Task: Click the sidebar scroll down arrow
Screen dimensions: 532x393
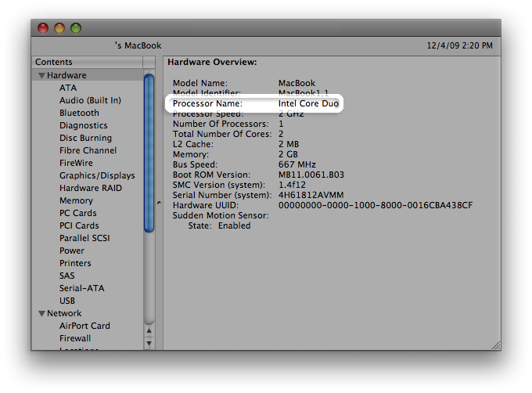Action: pyautogui.click(x=149, y=344)
